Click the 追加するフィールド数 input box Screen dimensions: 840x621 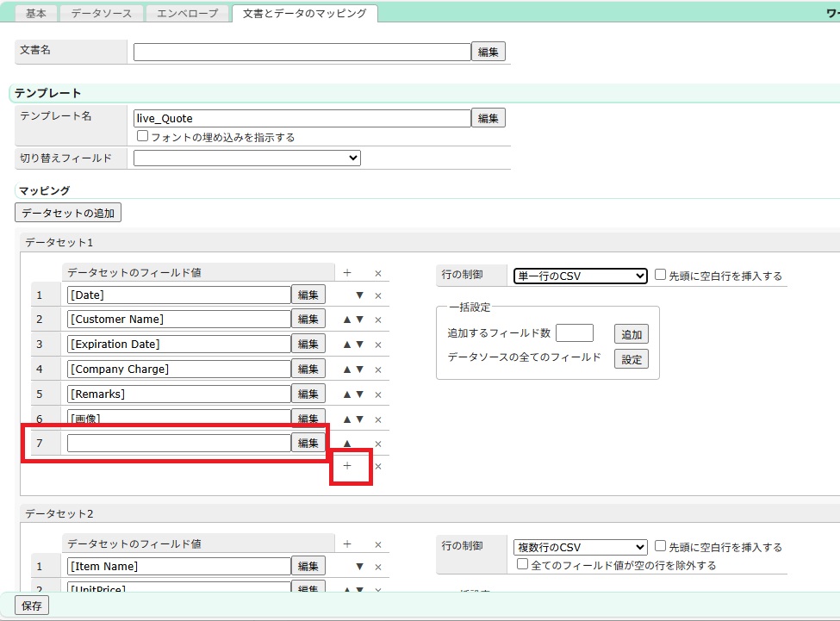coord(575,333)
